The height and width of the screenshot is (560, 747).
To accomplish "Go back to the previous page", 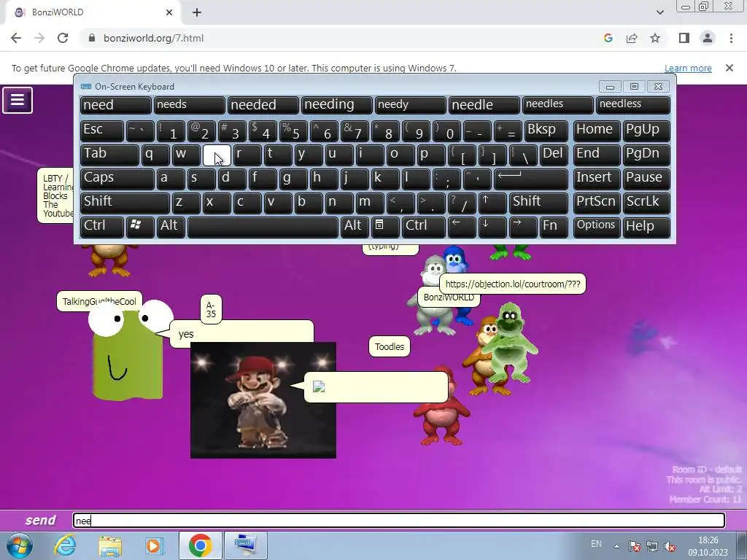I will click(x=16, y=38).
